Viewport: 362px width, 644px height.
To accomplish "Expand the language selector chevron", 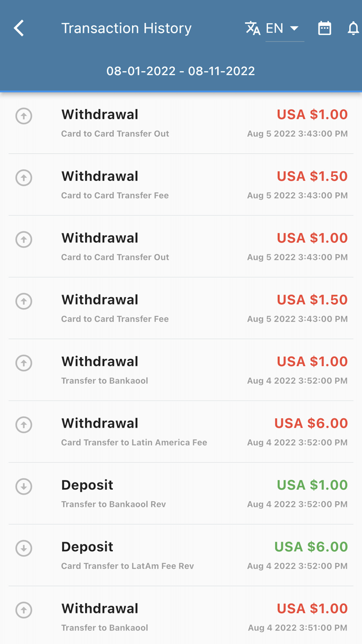I will click(x=295, y=28).
